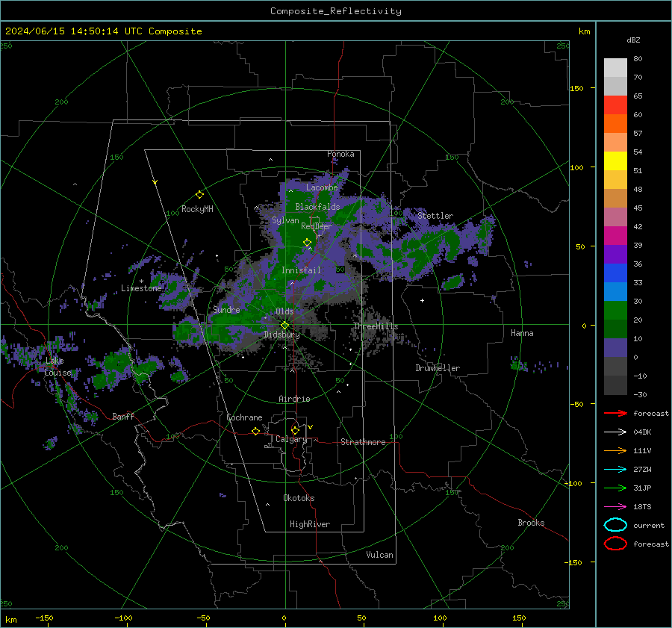This screenshot has width=672, height=628.
Task: Click the HighRiver town label
Action: click(310, 524)
